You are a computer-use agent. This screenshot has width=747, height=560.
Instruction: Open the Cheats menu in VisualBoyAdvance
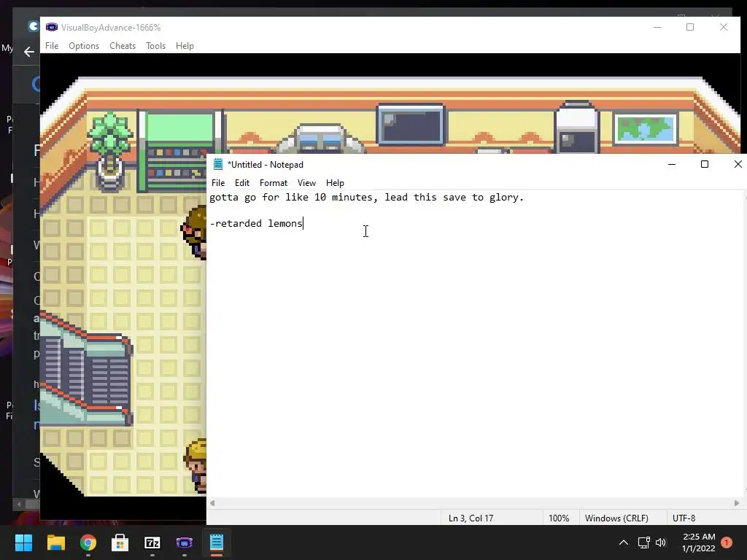pyautogui.click(x=123, y=46)
